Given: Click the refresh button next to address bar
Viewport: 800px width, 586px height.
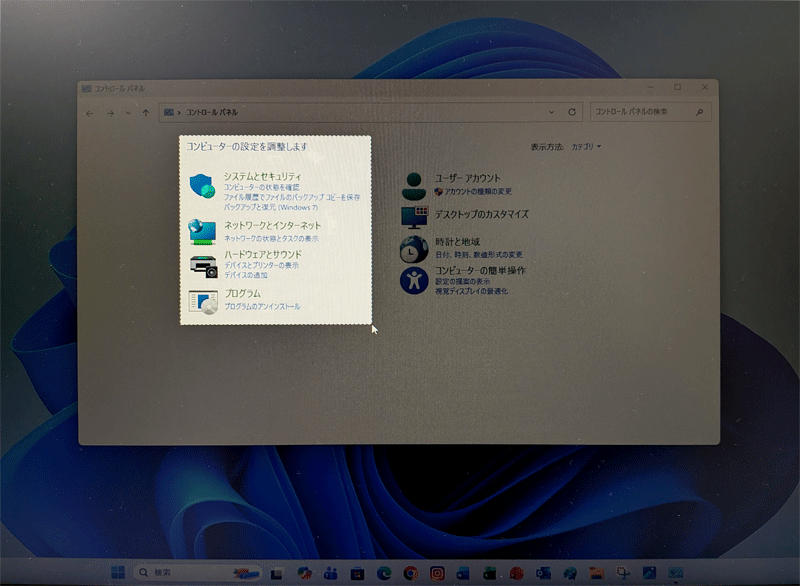Looking at the screenshot, I should click(x=572, y=112).
